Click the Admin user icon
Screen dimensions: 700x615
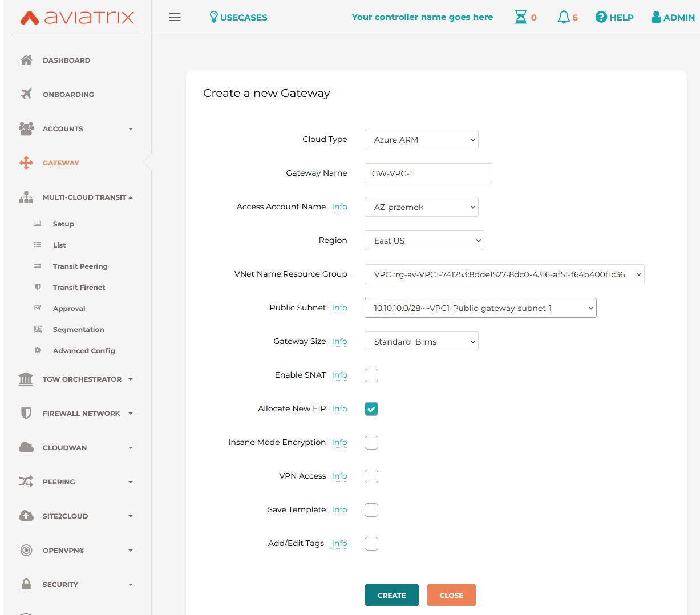pos(656,17)
